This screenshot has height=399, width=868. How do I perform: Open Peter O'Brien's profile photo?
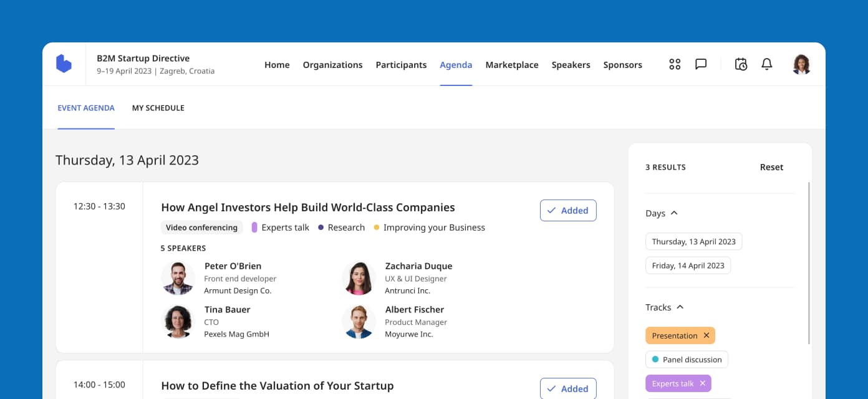pyautogui.click(x=178, y=278)
